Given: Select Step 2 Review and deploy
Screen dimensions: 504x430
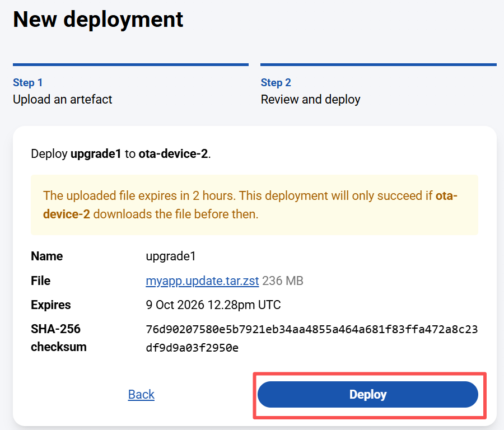Looking at the screenshot, I should pyautogui.click(x=379, y=85).
